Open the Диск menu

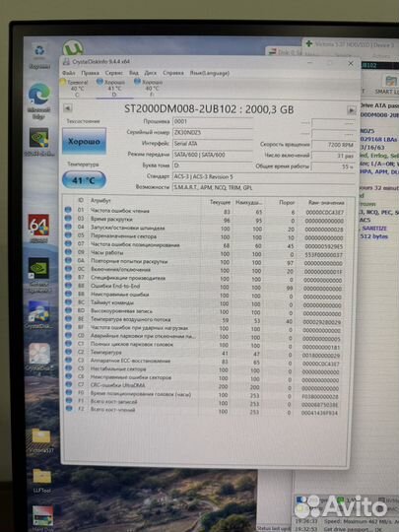point(151,73)
